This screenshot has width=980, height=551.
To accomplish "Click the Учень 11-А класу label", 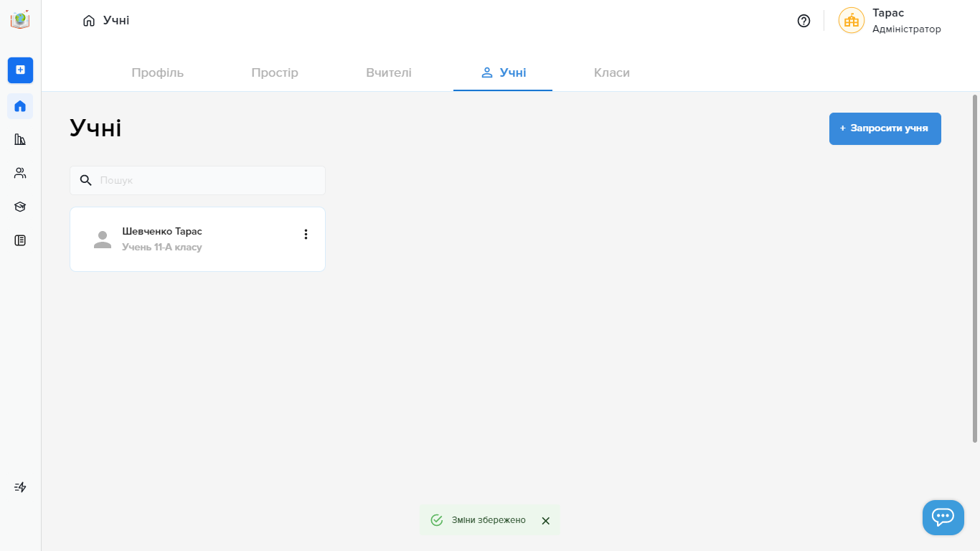I will tap(162, 247).
